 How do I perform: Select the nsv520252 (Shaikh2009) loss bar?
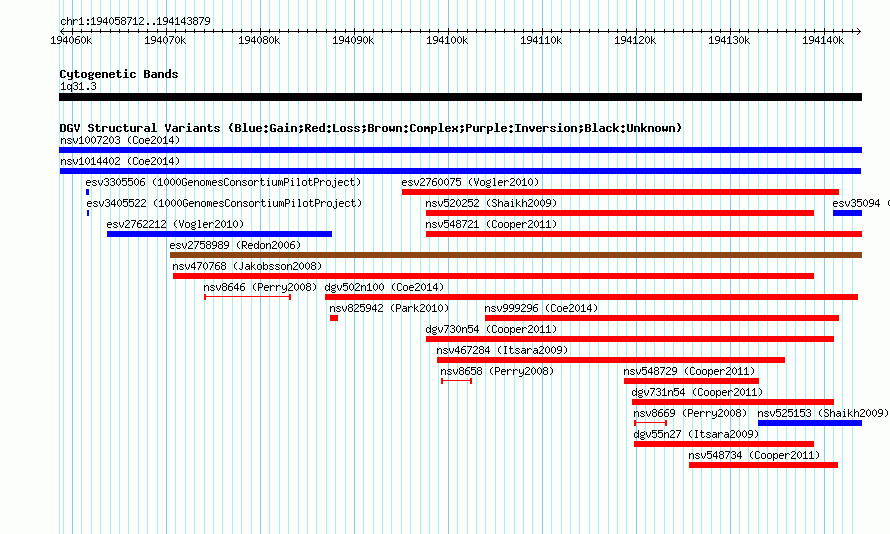[620, 213]
